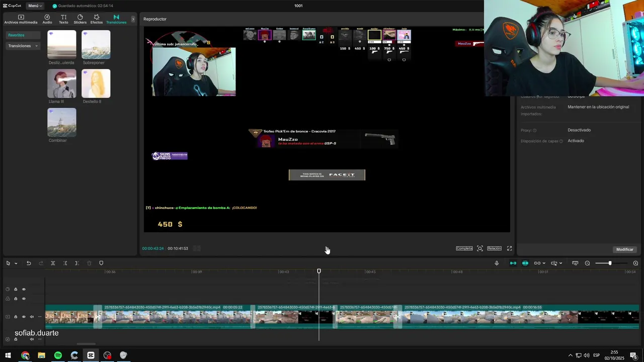Click the delete-left trim icon
This screenshot has width=644, height=362.
[65, 263]
